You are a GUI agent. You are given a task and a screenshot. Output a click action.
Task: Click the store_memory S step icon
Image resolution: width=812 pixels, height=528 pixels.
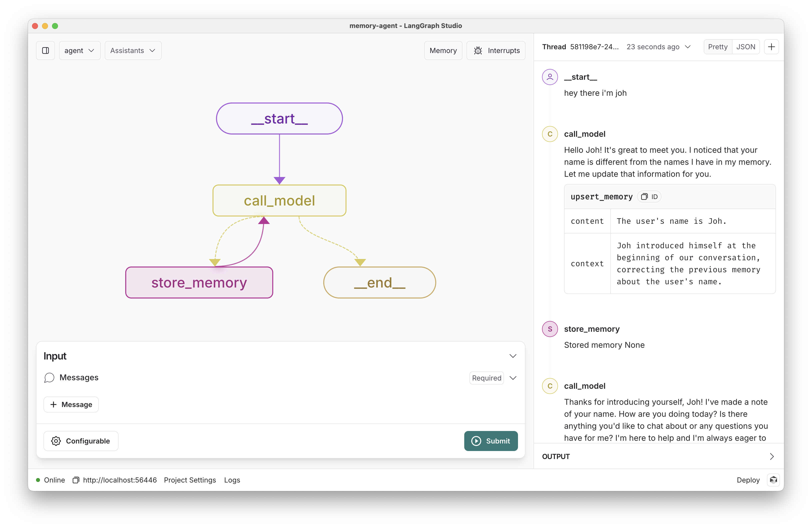point(550,329)
